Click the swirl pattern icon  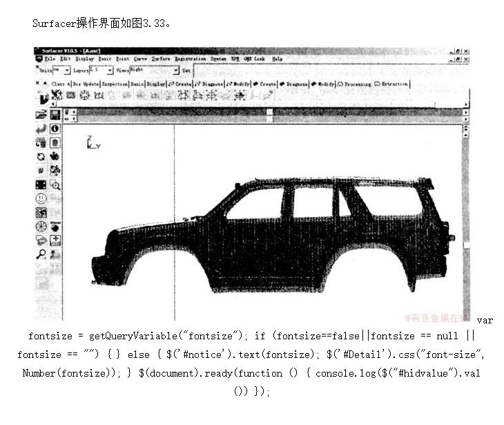tap(41, 213)
